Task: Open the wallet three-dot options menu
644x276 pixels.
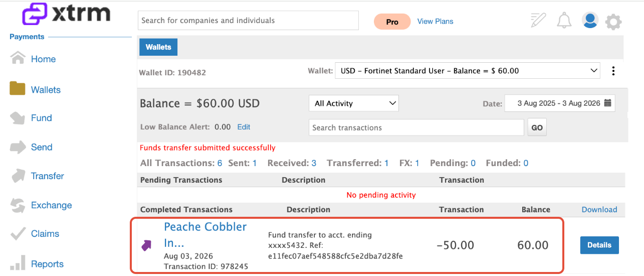Action: point(613,71)
